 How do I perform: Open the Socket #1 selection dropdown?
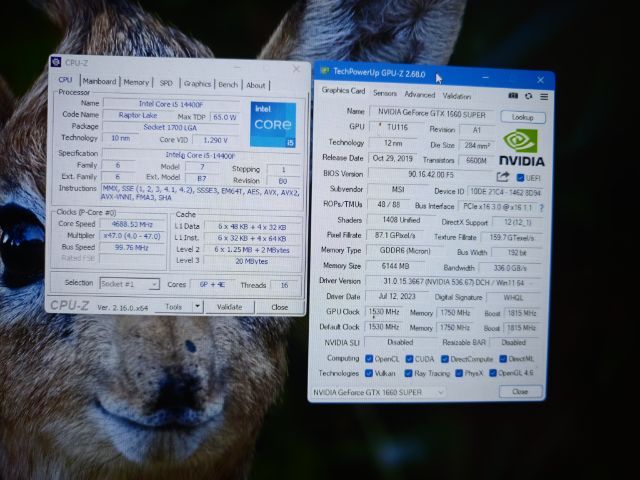[x=128, y=285]
